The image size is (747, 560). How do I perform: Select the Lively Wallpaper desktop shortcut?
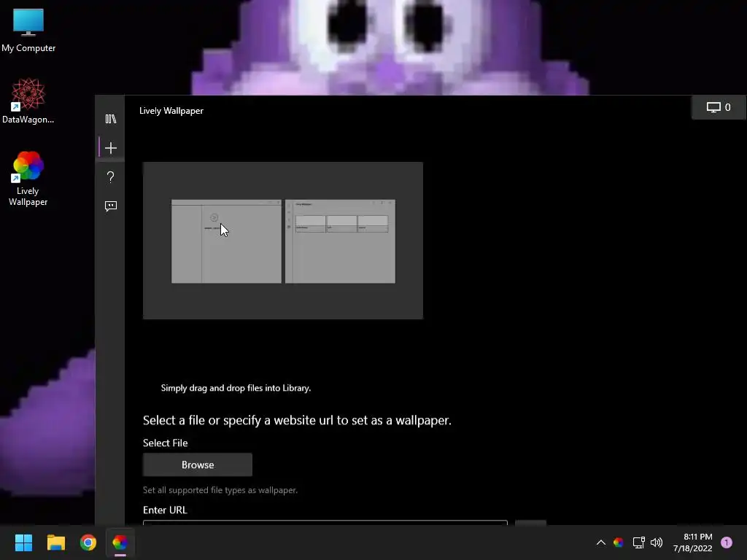click(x=28, y=179)
